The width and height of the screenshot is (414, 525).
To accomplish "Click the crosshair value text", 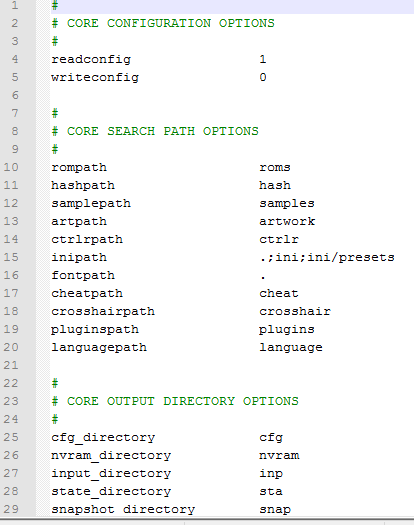I will (295, 311).
